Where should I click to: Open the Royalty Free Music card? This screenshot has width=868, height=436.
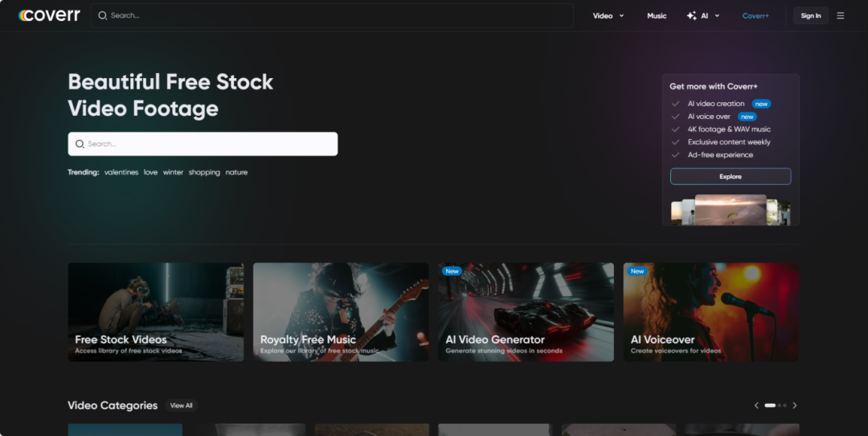click(x=341, y=312)
